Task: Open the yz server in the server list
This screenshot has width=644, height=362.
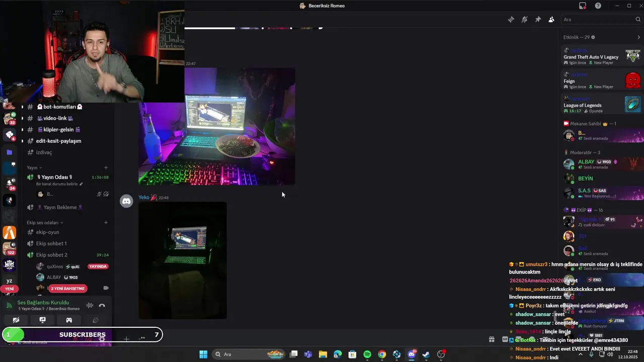Action: 9,281
